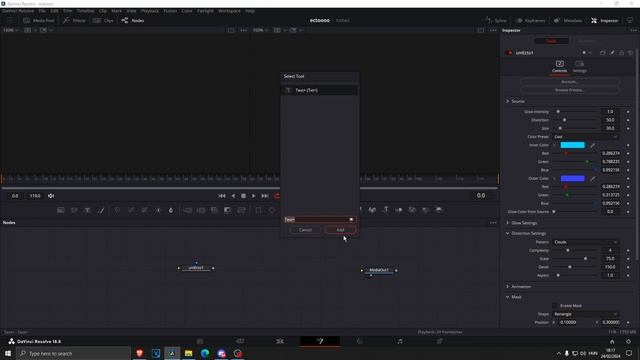Toggle the Nodes panel button

[133, 20]
